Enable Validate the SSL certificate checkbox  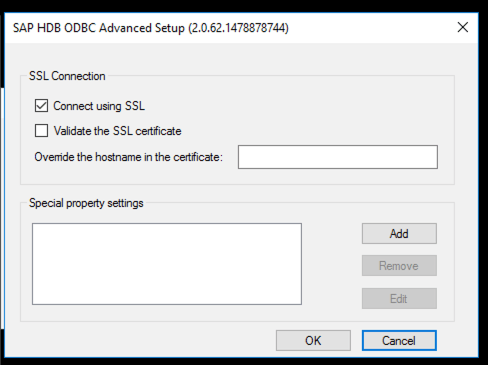(x=41, y=131)
